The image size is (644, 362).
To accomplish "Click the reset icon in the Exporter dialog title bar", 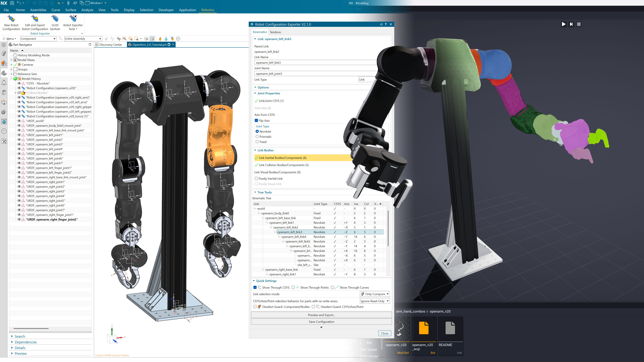I will [x=381, y=24].
